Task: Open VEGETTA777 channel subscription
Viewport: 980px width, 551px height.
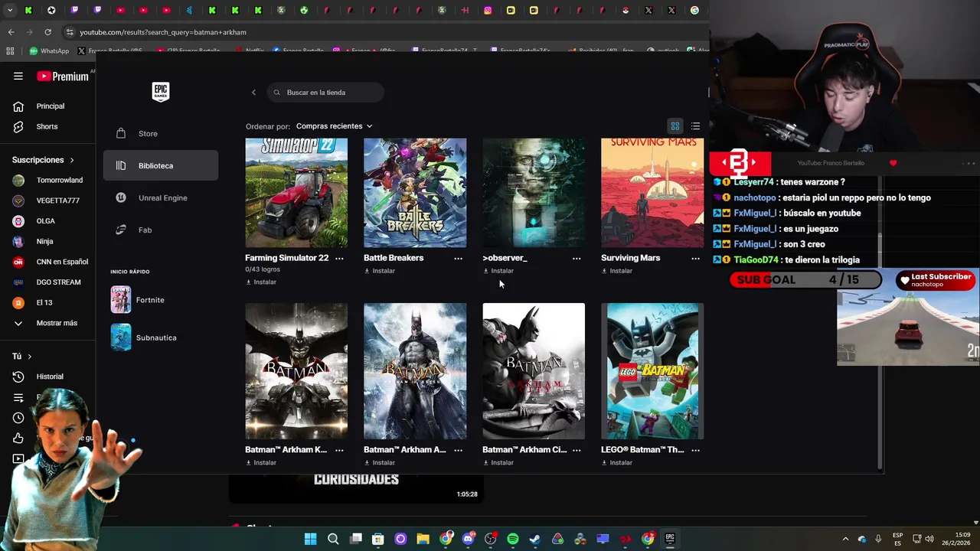Action: click(x=47, y=201)
